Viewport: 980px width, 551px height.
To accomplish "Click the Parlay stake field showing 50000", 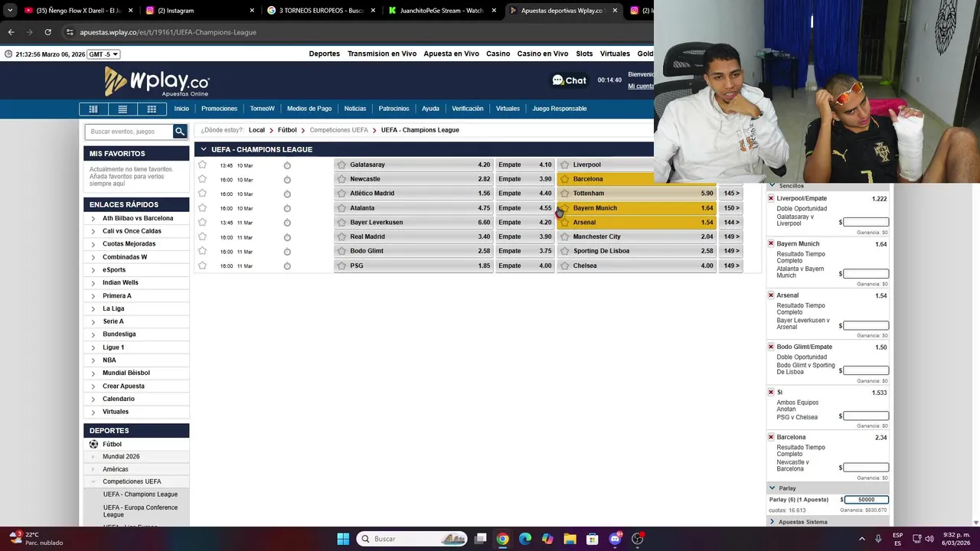I will tap(866, 500).
